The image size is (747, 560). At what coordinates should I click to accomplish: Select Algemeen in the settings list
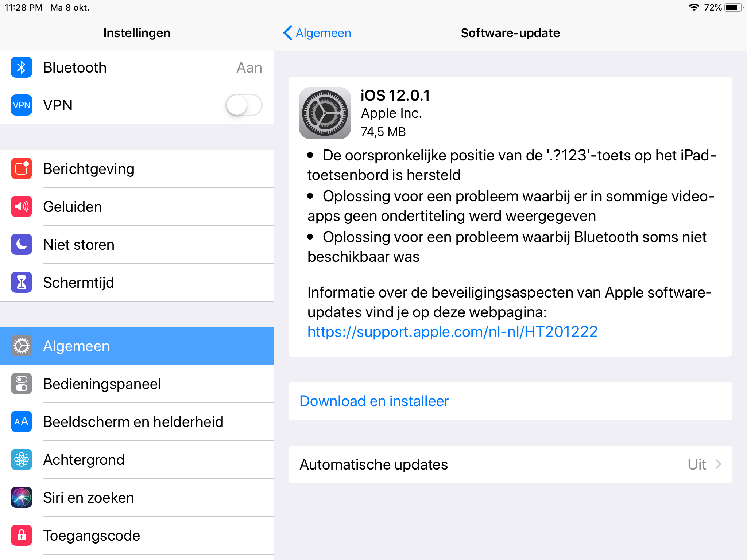[137, 346]
